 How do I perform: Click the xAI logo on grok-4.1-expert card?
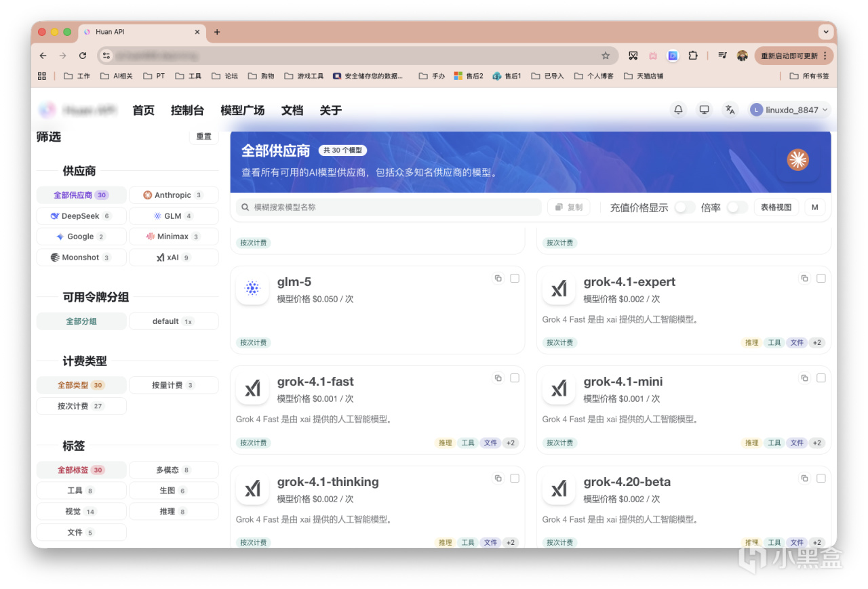[x=559, y=289]
